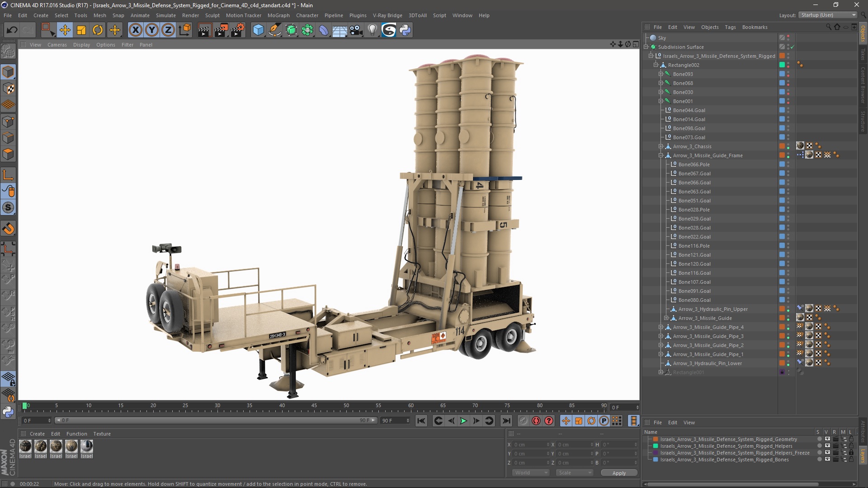Add a Cube primitive
This screenshot has width=868, height=488.
point(258,30)
